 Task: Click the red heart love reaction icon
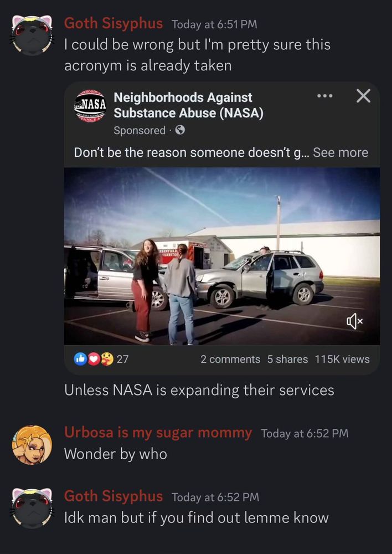[x=94, y=359]
